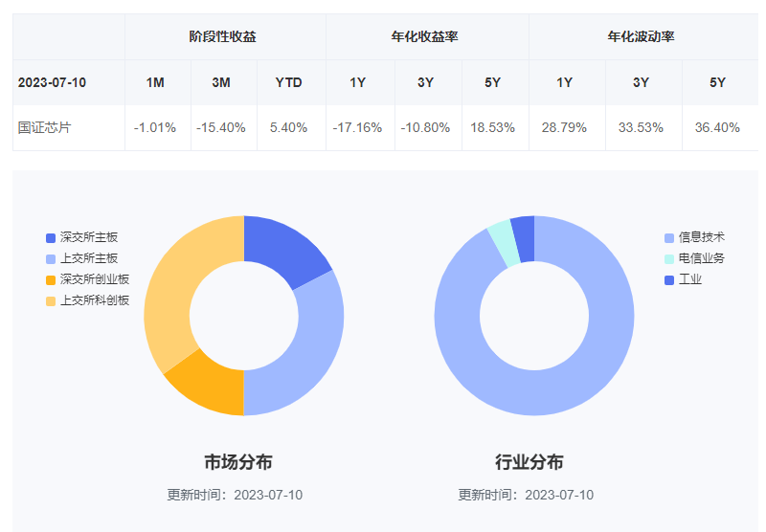Image resolution: width=766 pixels, height=532 pixels.
Task: Click the 工业 legend label
Action: tap(690, 279)
